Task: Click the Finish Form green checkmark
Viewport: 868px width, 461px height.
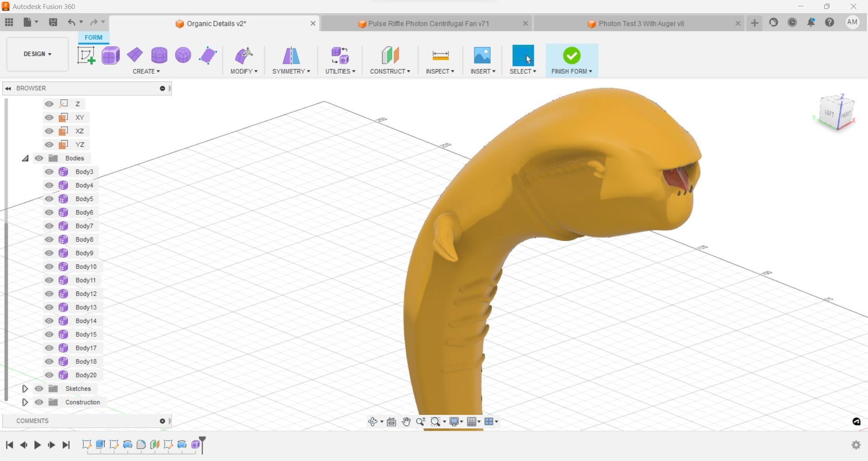Action: coord(572,56)
